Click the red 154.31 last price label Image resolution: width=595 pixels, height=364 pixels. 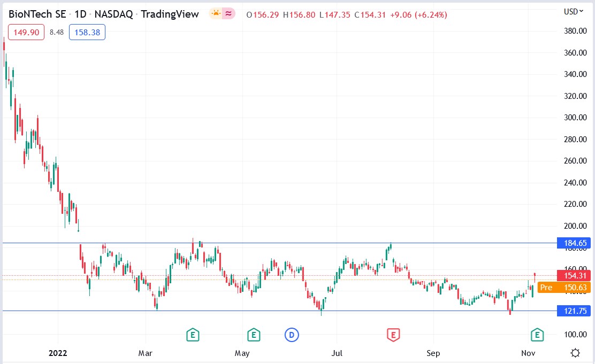[574, 276]
